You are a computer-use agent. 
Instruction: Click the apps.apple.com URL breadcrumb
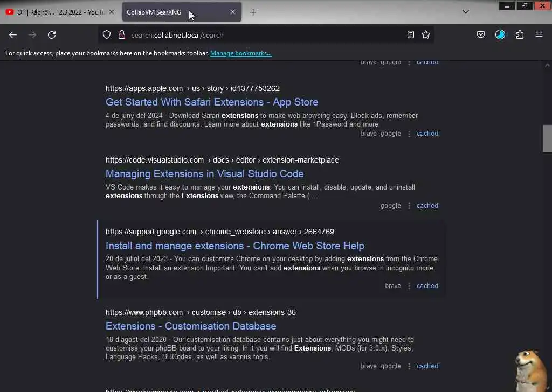192,88
